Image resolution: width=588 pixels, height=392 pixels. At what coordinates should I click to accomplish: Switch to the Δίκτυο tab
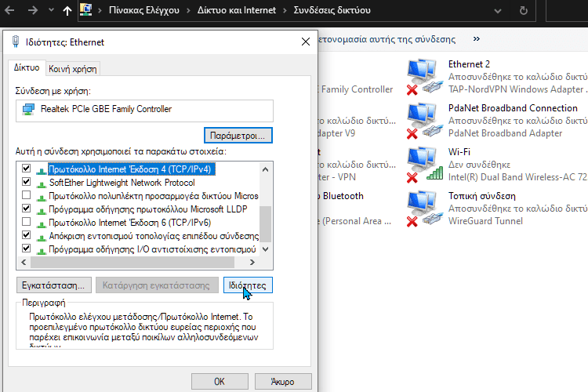(x=27, y=68)
